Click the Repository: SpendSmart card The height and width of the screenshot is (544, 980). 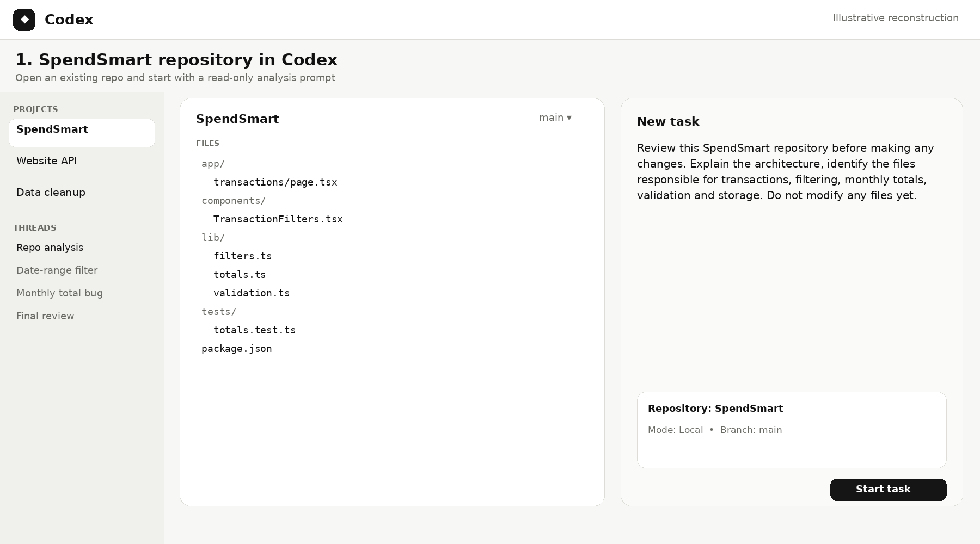click(x=792, y=430)
